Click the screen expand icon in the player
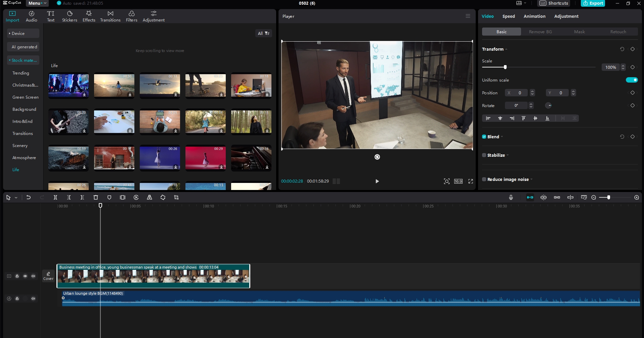This screenshot has width=644, height=338. (471, 181)
